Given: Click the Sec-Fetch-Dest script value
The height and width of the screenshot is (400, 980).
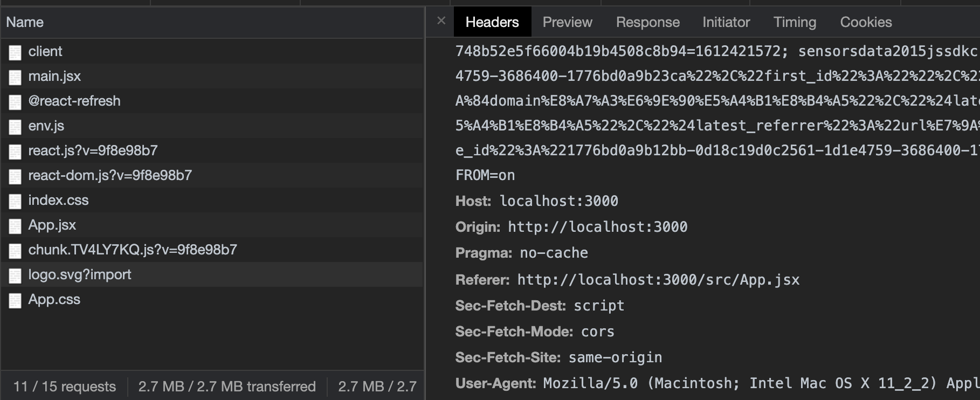Looking at the screenshot, I should [x=599, y=306].
